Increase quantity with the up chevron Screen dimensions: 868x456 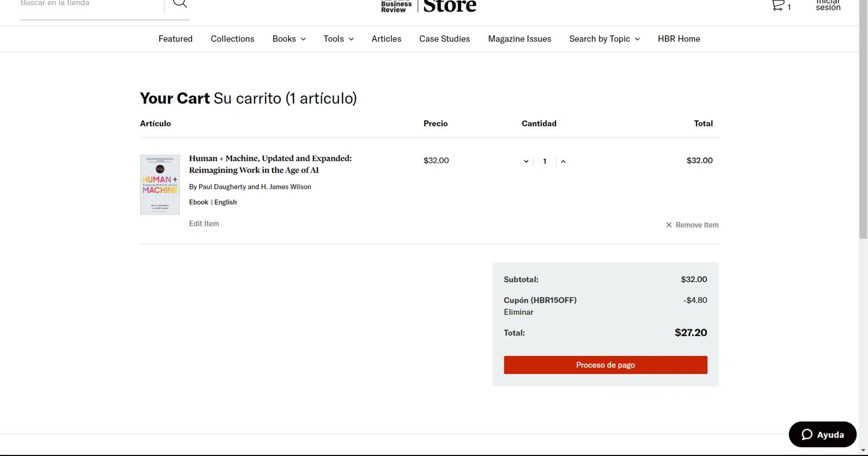click(563, 161)
